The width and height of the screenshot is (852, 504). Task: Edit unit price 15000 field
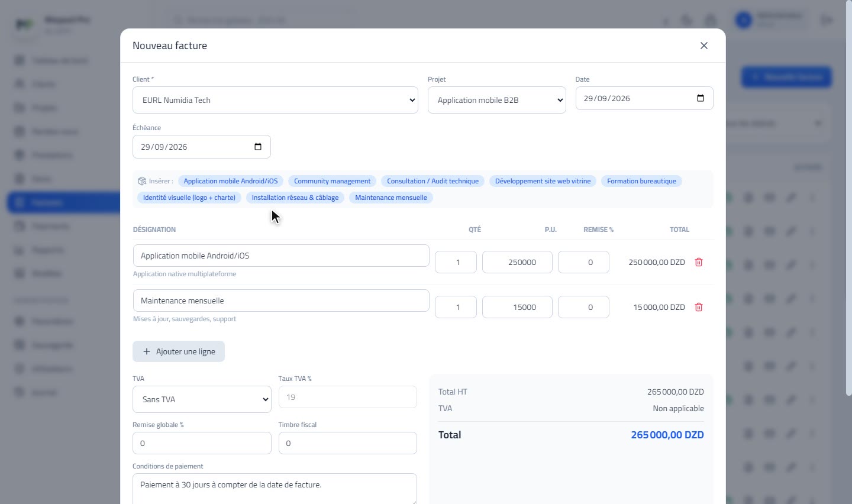pos(517,307)
